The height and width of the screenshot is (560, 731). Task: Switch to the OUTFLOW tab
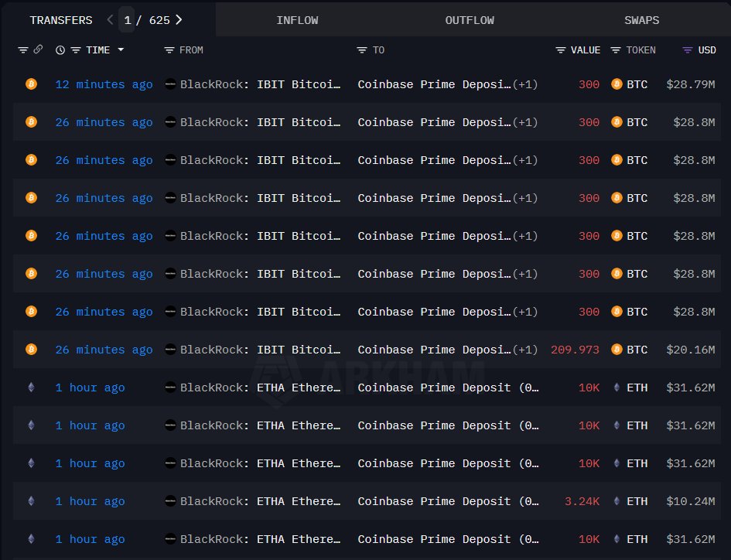click(x=470, y=20)
